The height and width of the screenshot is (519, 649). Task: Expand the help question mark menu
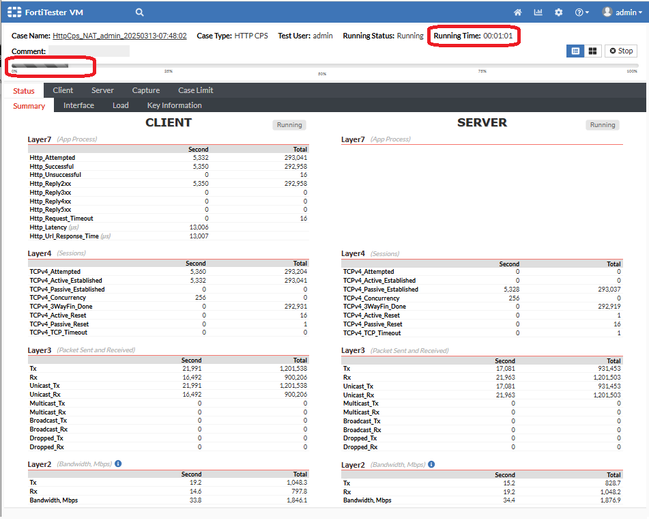point(580,12)
